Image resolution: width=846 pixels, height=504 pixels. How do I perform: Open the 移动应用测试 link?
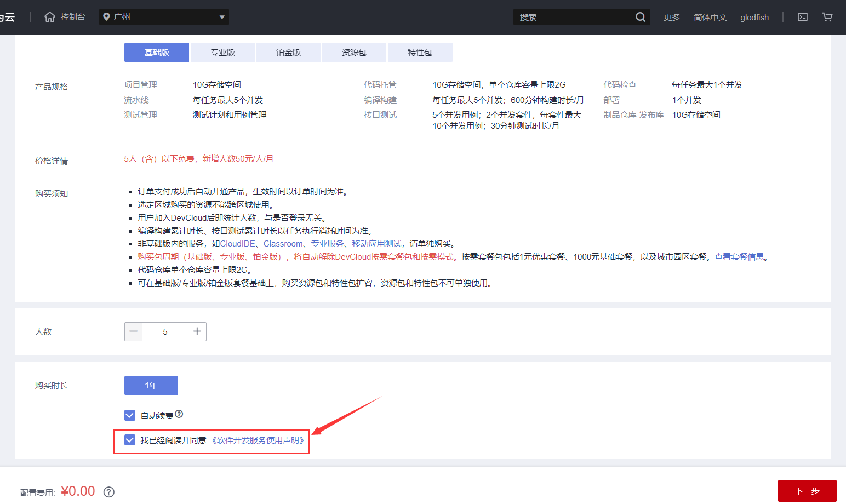coord(377,244)
